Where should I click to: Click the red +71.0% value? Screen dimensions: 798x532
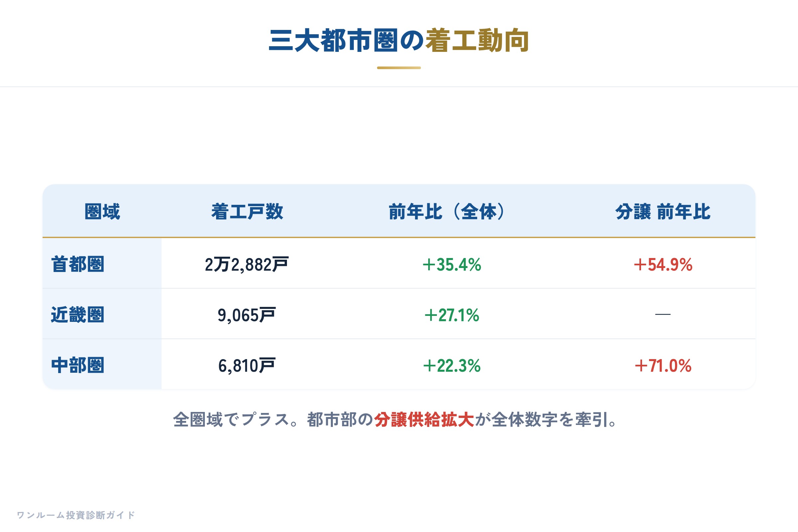663,366
